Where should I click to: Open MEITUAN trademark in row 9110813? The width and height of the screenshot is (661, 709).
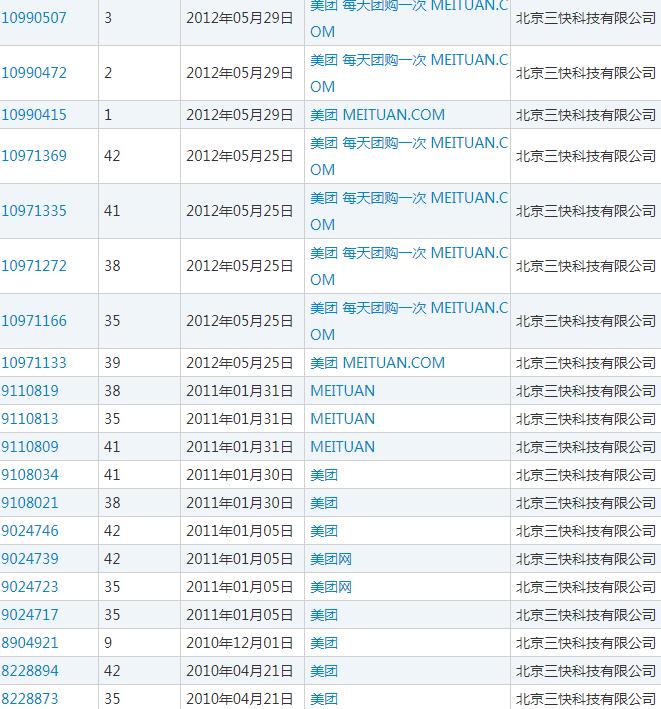click(343, 419)
